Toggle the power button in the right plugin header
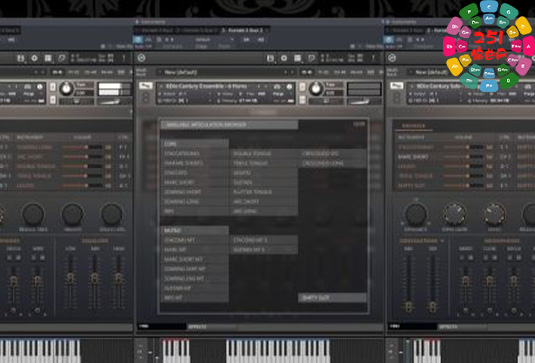Viewport: 535px width, 363px height. tap(389, 40)
